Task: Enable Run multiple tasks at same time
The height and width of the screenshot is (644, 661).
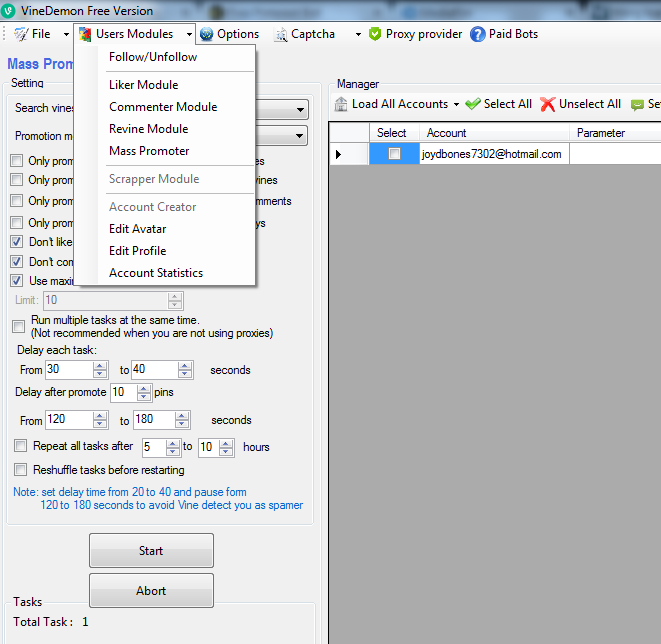Action: coord(19,326)
